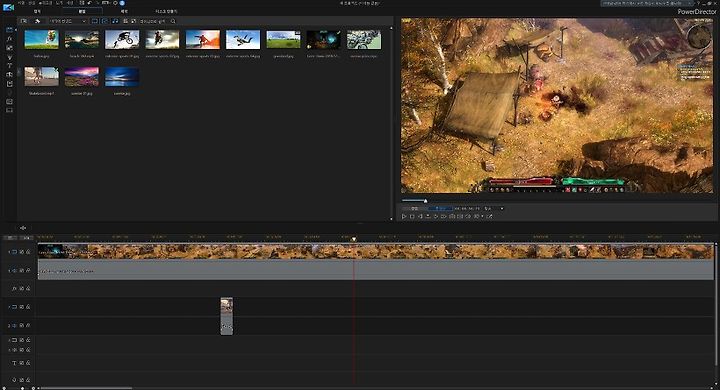
Task: Toggle visibility of video track 2
Action: 22,307
